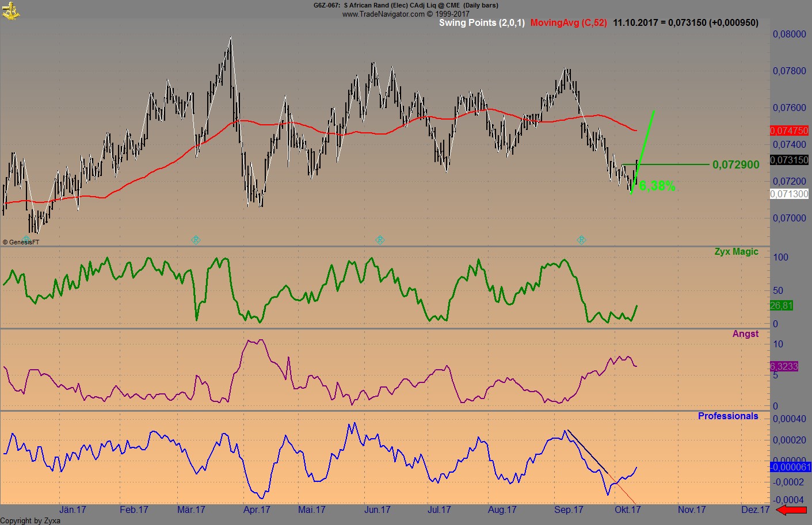Click the Angst pane title

tap(745, 334)
